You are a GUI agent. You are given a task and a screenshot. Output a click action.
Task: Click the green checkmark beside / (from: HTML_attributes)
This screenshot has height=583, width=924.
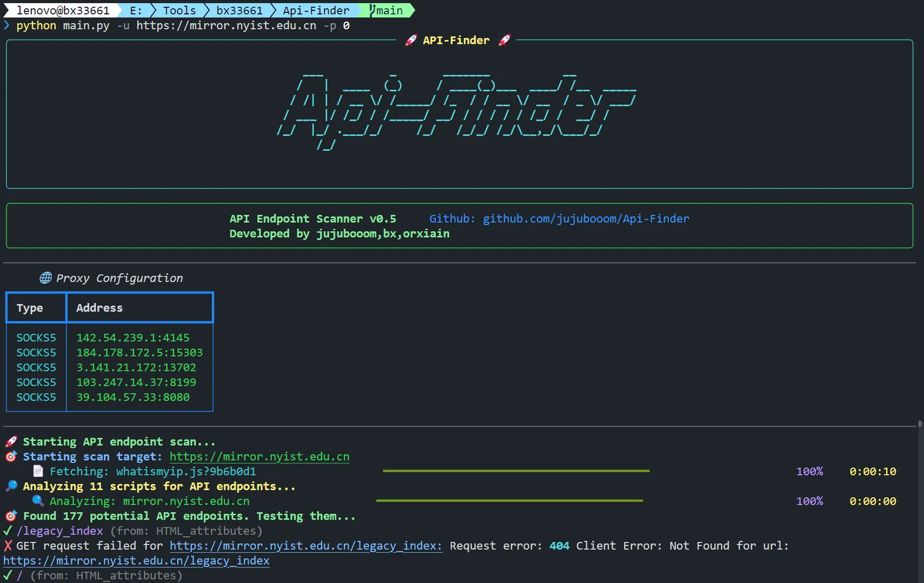(8, 575)
